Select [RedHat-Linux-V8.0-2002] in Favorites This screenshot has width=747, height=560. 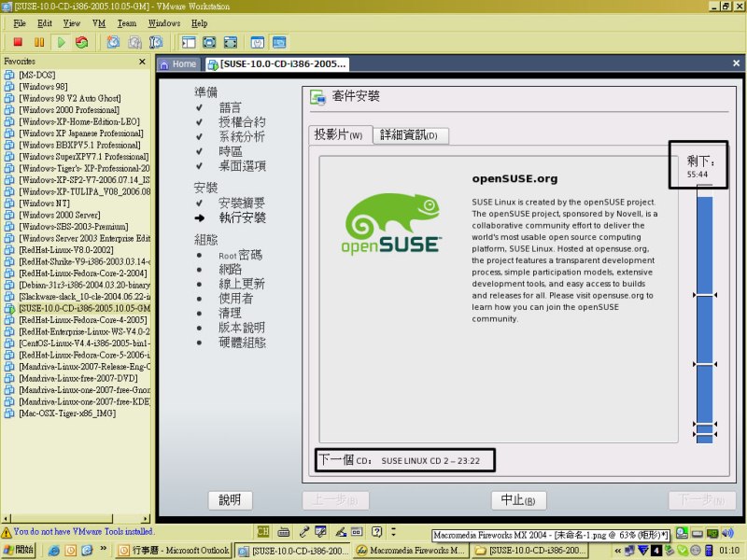66,250
